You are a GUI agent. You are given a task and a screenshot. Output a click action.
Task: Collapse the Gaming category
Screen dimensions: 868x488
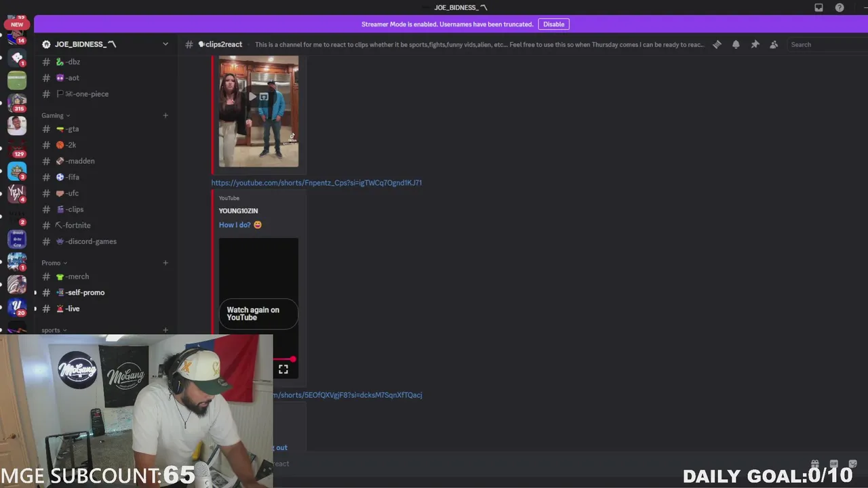[56, 115]
